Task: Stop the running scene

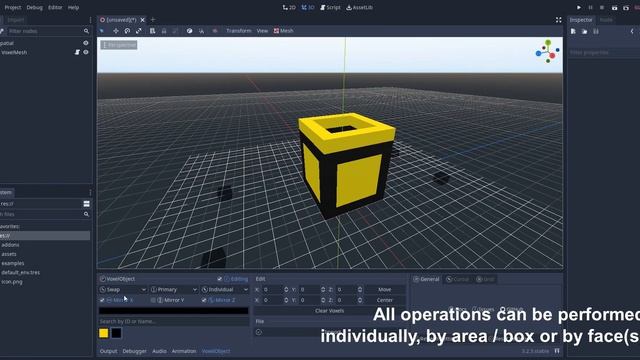Action: 602,7
